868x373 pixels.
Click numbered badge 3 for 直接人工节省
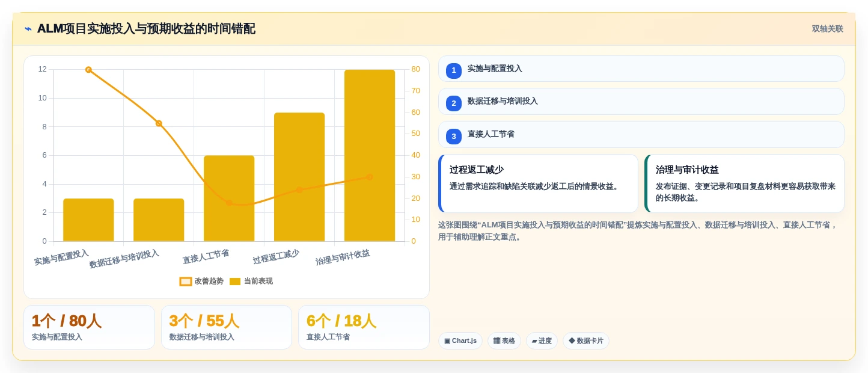click(454, 137)
